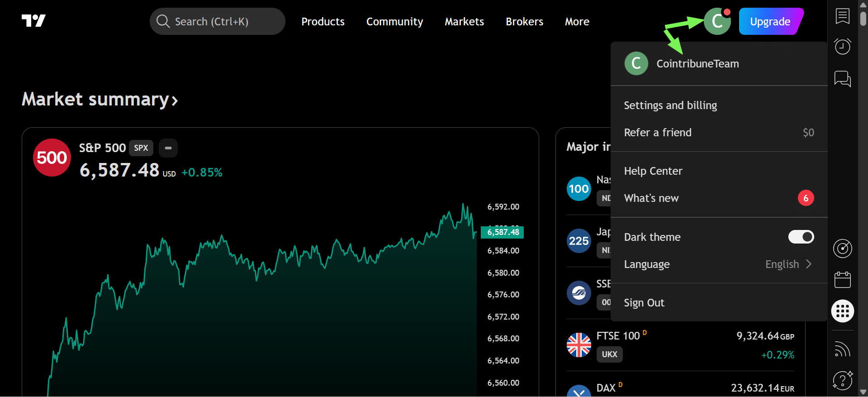Toggle the Dark theme switch

801,237
